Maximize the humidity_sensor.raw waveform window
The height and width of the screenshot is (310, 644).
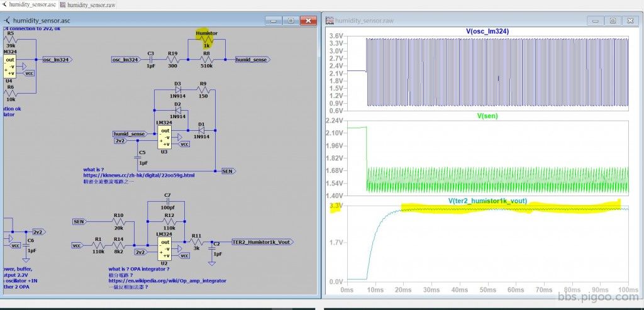click(613, 21)
